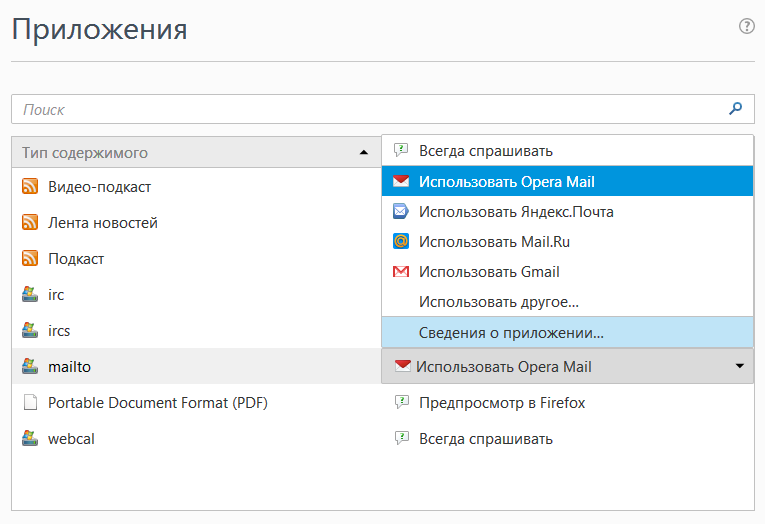The image size is (765, 524).
Task: Choose Использовать Opera Mail menu option
Action: point(567,181)
